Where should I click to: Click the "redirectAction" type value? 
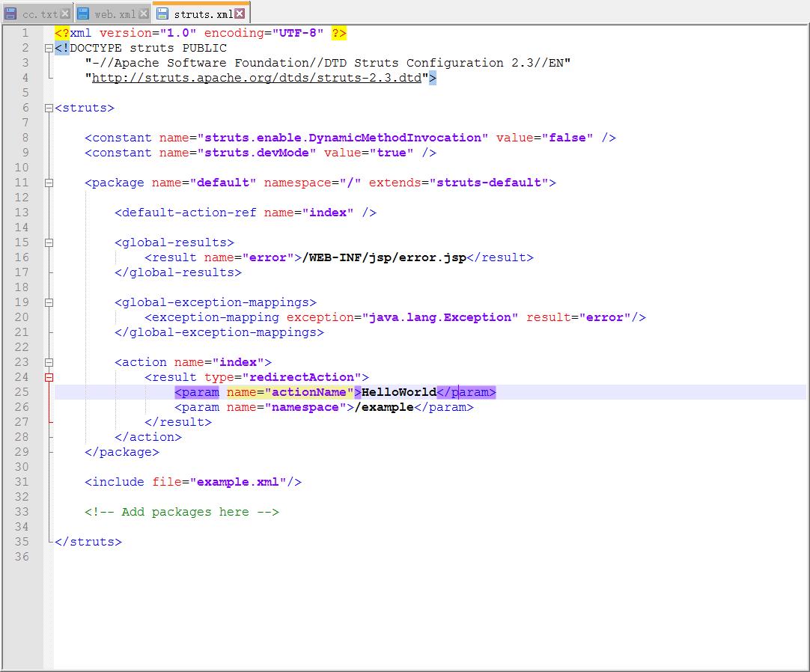(x=302, y=378)
